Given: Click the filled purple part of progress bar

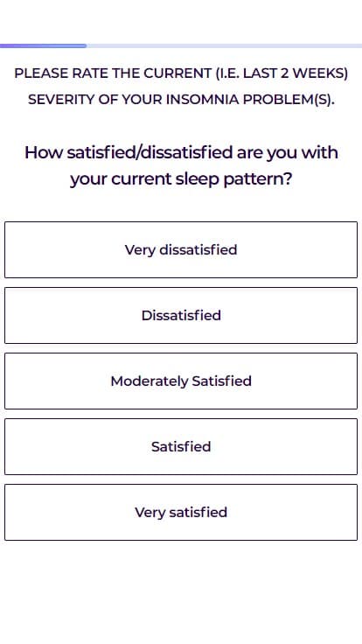Looking at the screenshot, I should click(x=43, y=46).
